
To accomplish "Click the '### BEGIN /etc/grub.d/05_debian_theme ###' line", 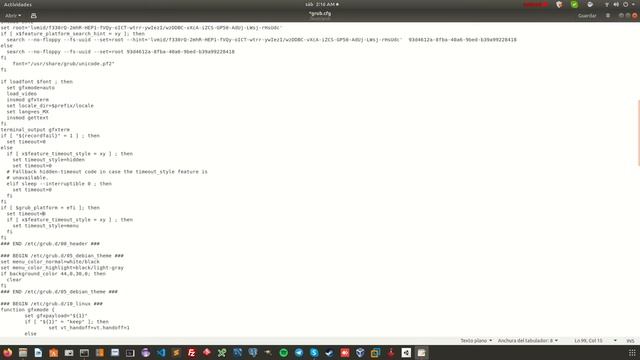I will (62, 256).
